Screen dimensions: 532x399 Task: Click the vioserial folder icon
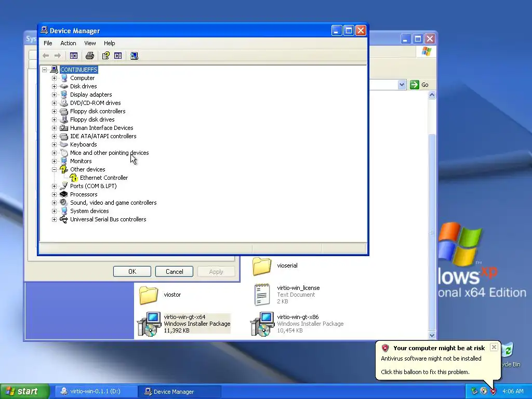tap(262, 266)
